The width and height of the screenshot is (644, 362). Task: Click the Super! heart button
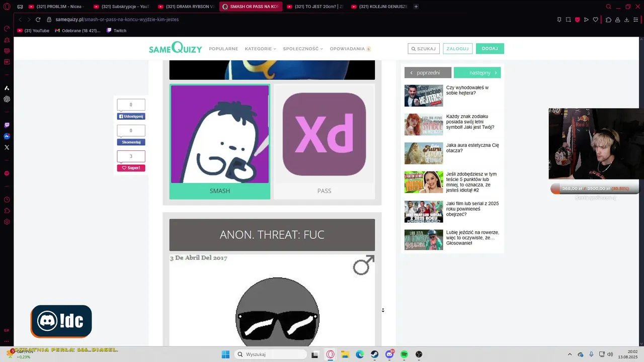(x=131, y=168)
